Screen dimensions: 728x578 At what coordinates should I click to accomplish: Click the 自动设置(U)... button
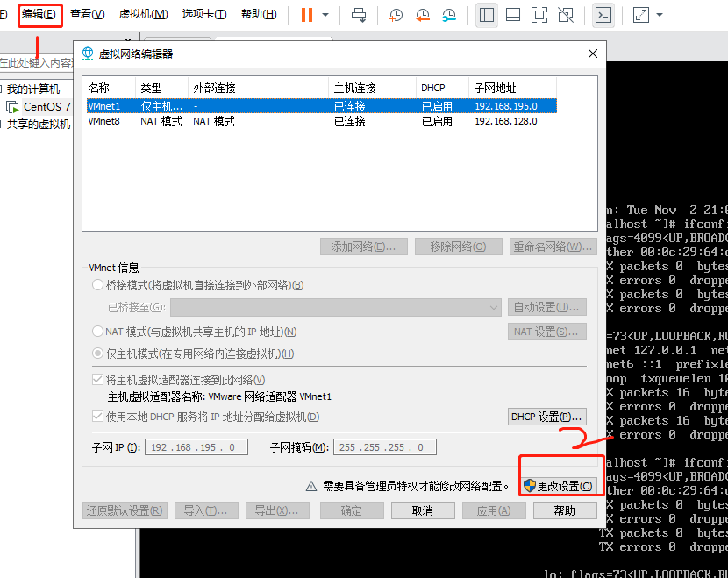pos(547,307)
